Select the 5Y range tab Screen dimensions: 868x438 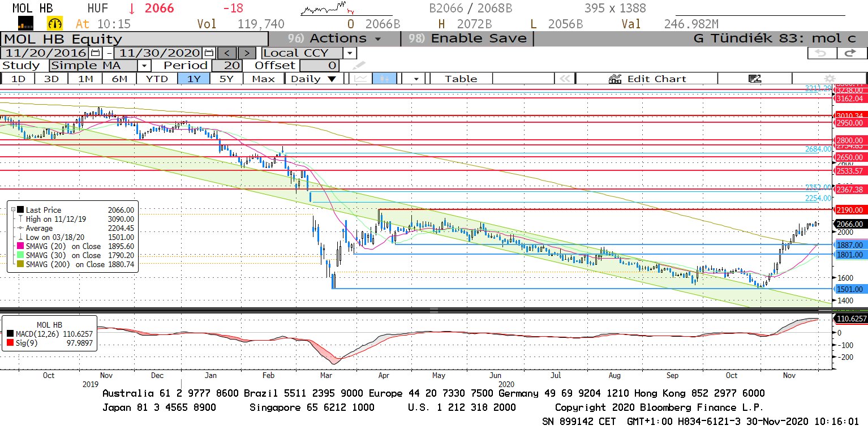tap(226, 79)
